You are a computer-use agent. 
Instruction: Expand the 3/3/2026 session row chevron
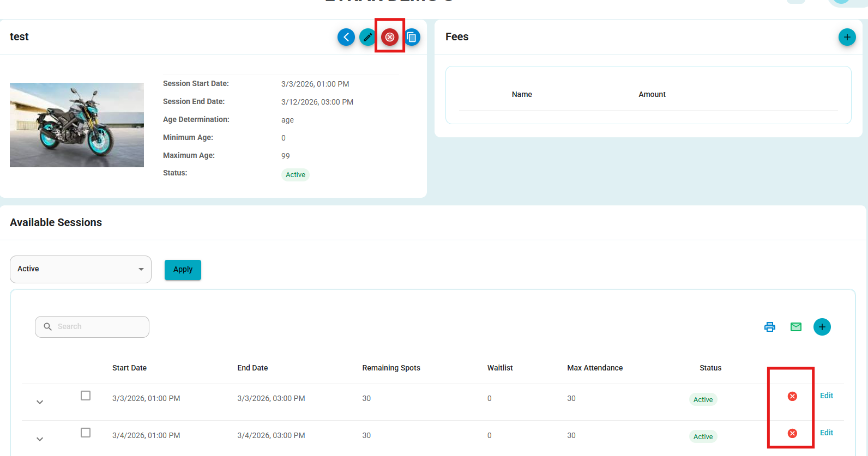pos(40,402)
